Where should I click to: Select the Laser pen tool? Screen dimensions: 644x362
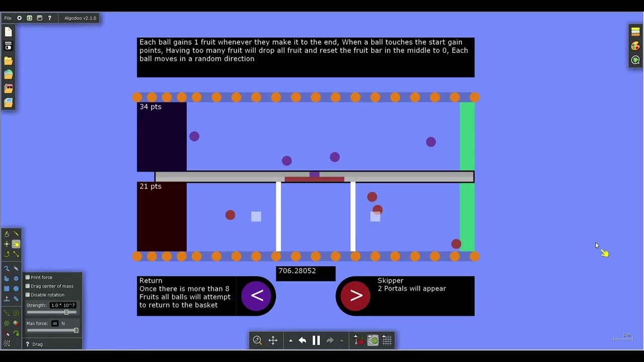(x=7, y=333)
